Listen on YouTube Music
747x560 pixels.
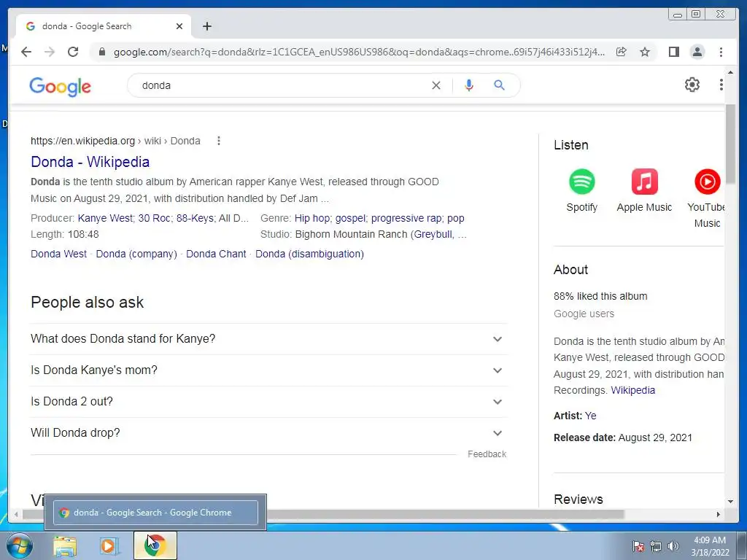pyautogui.click(x=706, y=198)
